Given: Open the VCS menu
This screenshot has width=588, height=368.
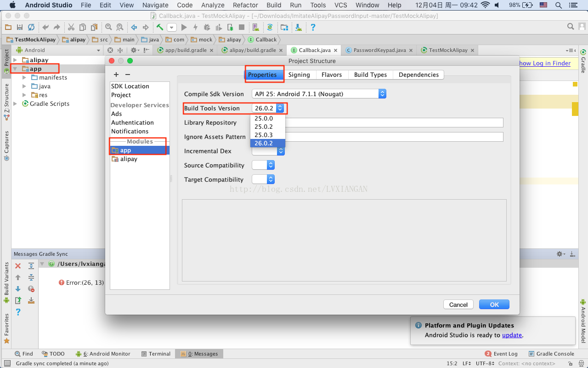Looking at the screenshot, I should [340, 5].
